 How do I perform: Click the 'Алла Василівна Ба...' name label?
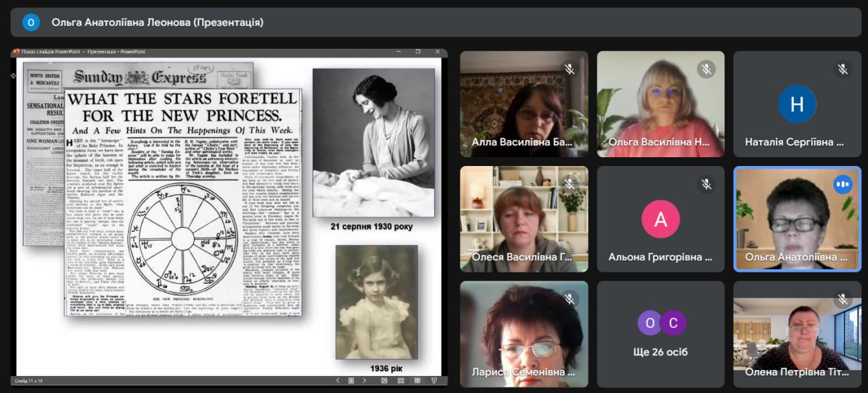tap(522, 142)
